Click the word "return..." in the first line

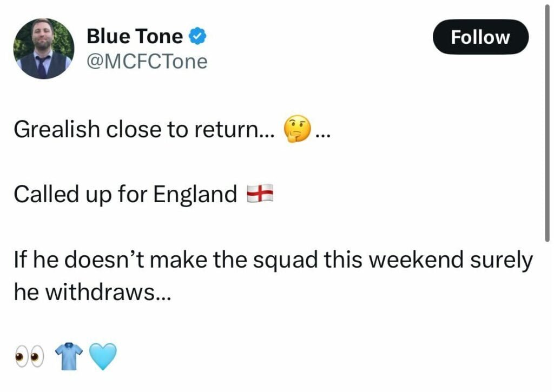coord(245,130)
